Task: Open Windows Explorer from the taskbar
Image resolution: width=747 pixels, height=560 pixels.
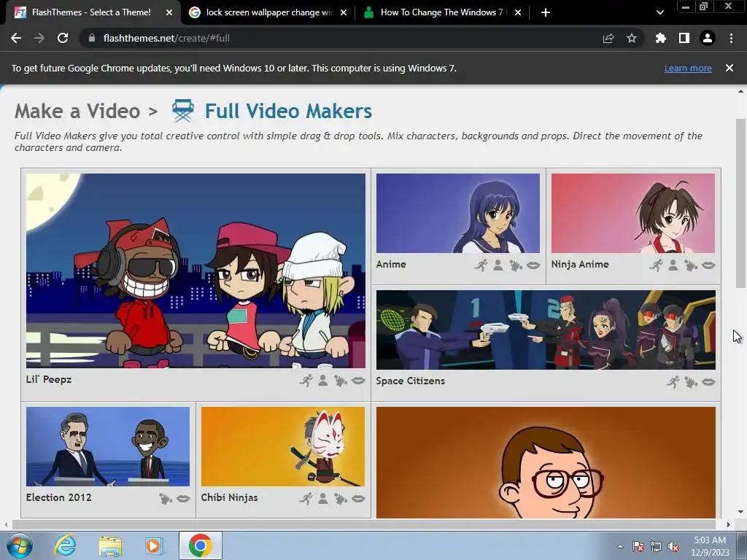Action: coord(110,545)
